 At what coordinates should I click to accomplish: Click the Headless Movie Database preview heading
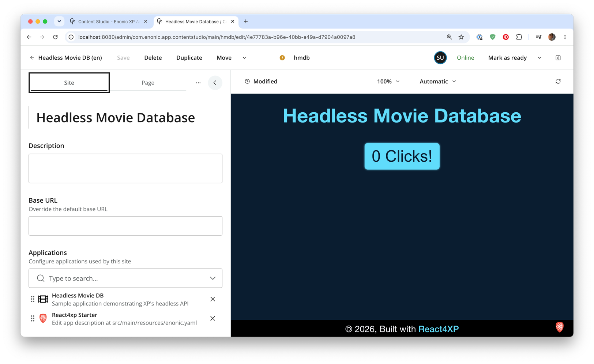click(x=402, y=116)
